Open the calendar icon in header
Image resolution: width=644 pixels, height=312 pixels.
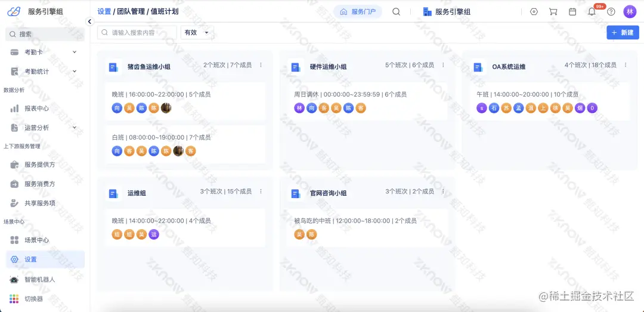[572, 11]
